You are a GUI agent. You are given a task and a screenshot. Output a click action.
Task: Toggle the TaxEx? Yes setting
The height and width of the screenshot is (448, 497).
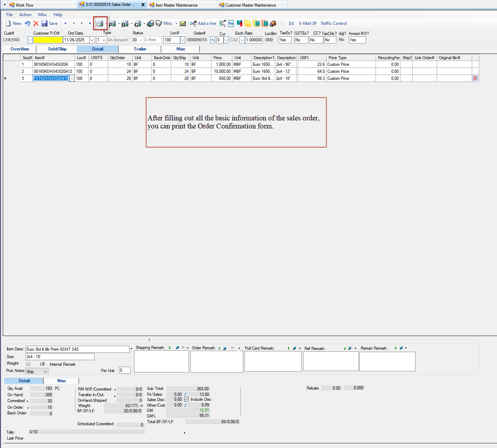[285, 40]
